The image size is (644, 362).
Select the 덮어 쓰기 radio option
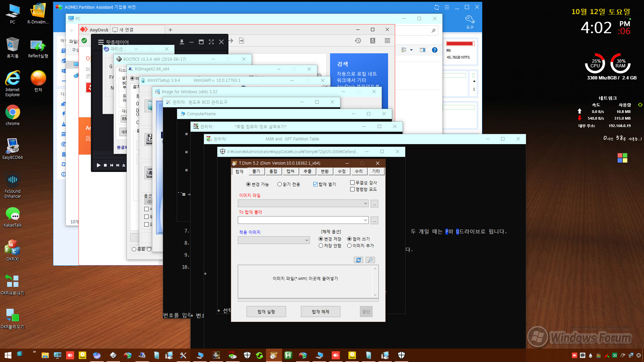[x=358, y=239]
